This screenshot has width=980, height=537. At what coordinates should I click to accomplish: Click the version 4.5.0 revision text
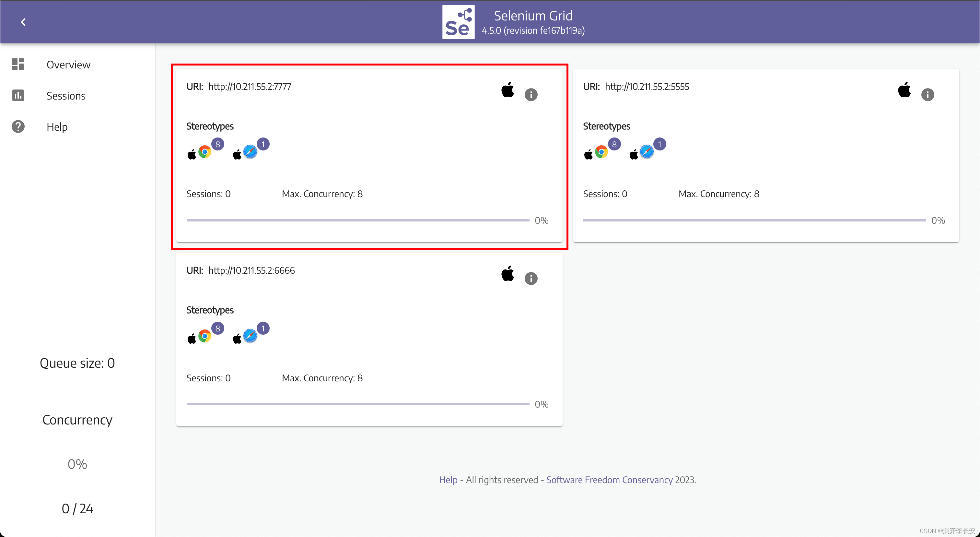[533, 30]
